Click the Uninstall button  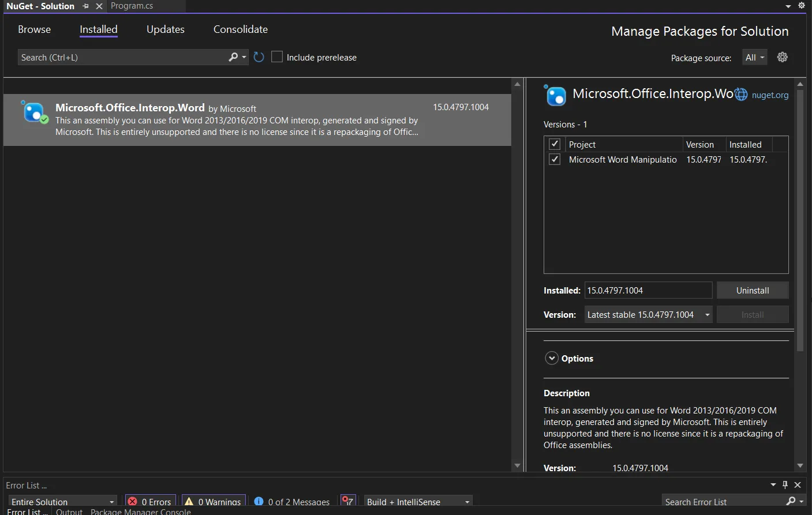(752, 291)
